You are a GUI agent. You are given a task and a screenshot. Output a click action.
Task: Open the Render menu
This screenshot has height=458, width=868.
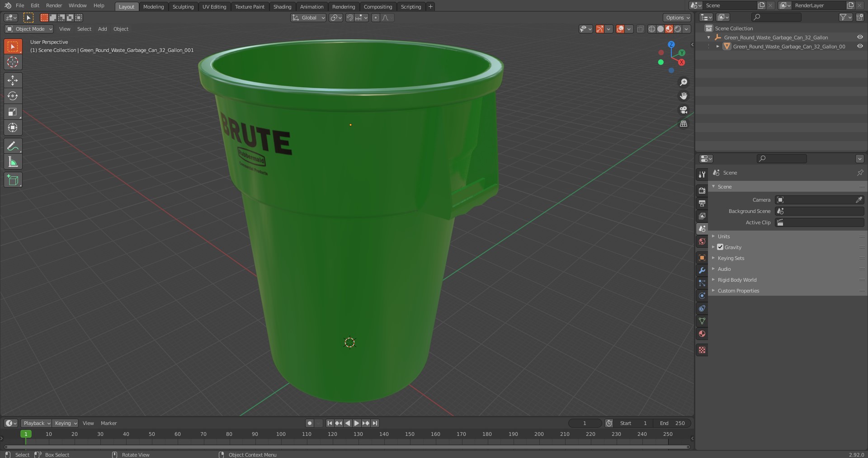pyautogui.click(x=54, y=5)
